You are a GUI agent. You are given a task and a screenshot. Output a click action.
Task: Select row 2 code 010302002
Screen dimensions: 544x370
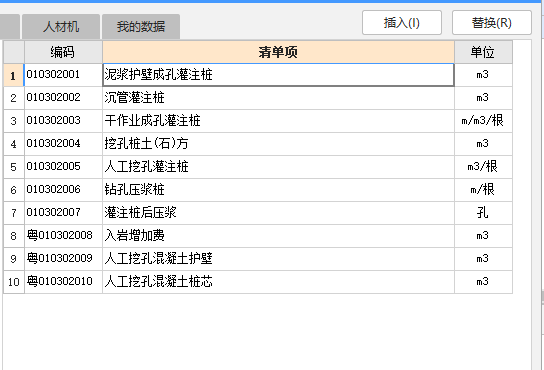63,98
